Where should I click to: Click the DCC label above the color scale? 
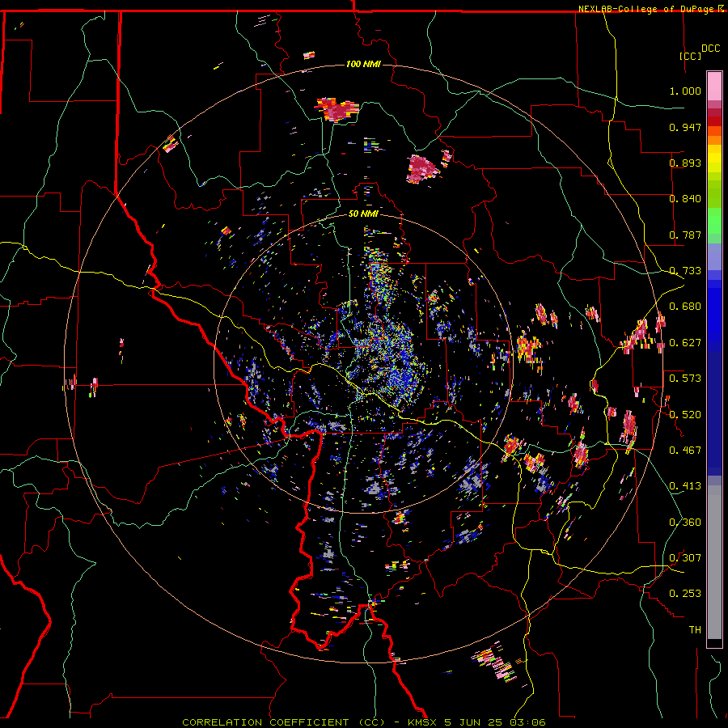[710, 49]
